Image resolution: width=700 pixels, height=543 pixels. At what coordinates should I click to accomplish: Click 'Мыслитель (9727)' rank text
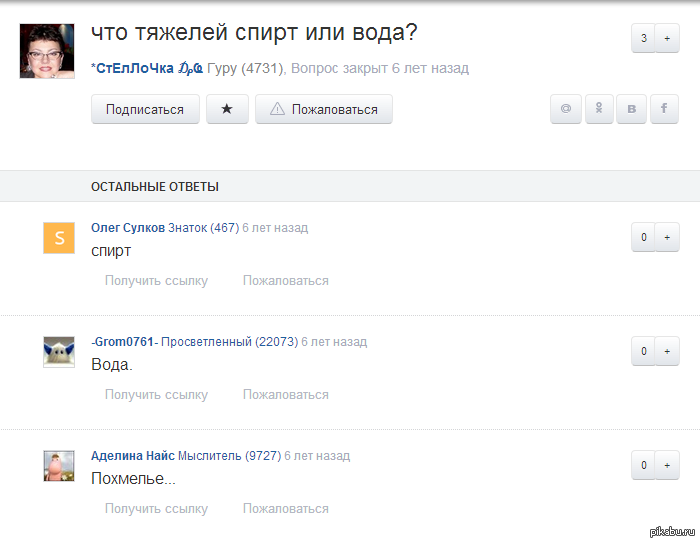tap(229, 455)
